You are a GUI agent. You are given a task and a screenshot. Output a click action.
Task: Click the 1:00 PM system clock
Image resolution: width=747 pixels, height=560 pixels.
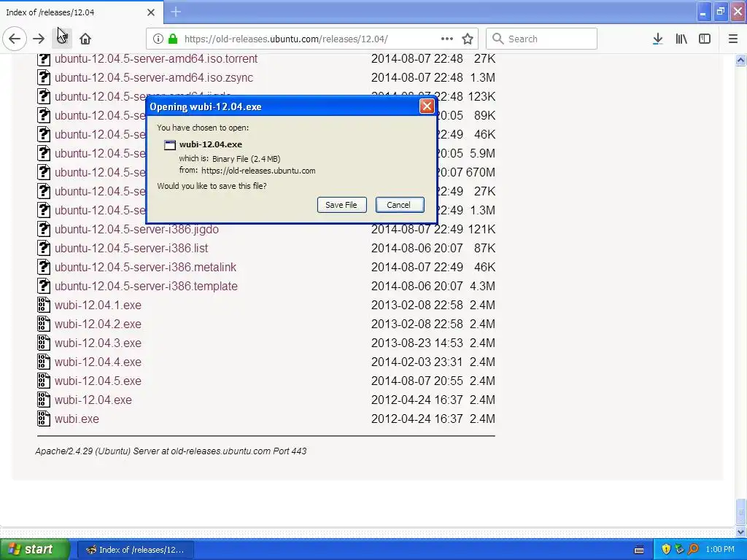point(720,550)
